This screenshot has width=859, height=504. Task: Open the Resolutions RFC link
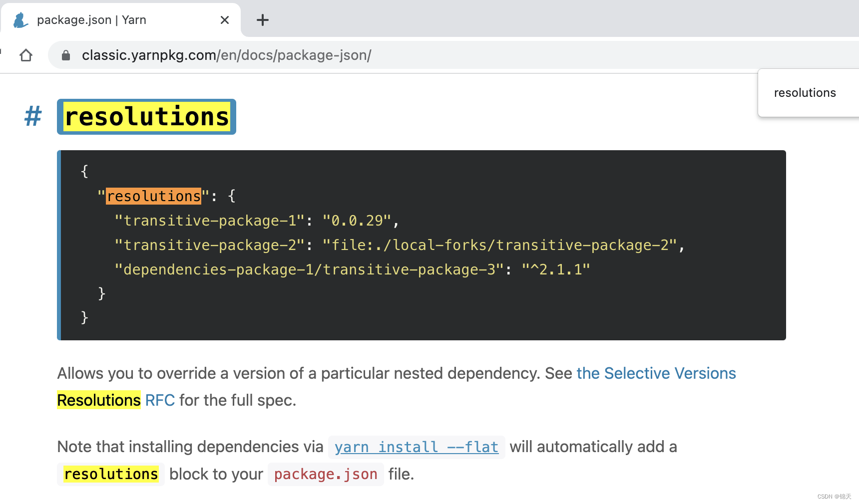click(116, 400)
